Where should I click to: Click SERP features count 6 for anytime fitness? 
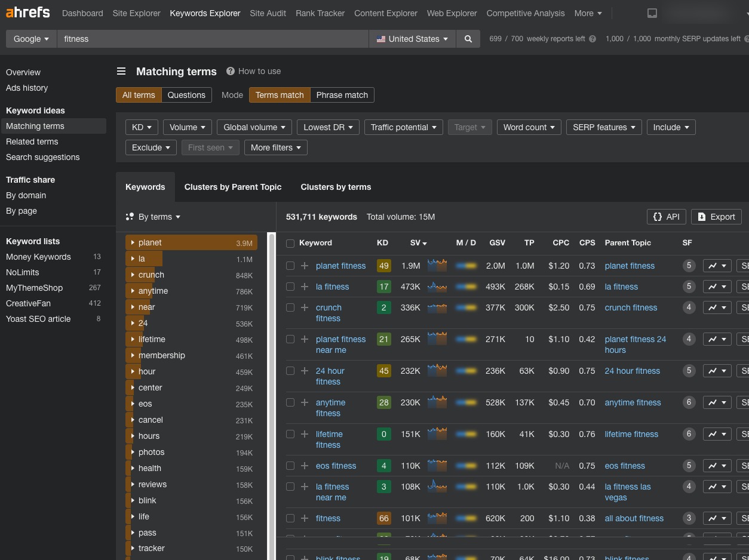click(689, 402)
